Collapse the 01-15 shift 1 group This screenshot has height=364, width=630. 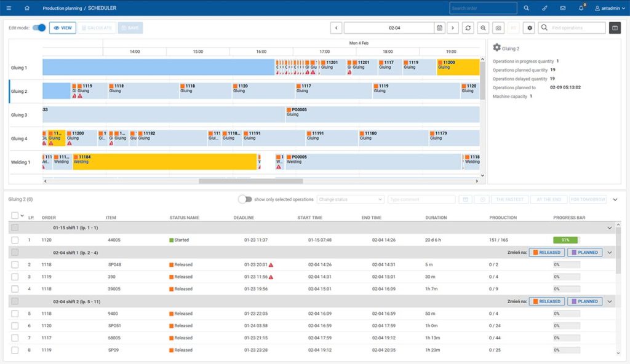tap(610, 228)
